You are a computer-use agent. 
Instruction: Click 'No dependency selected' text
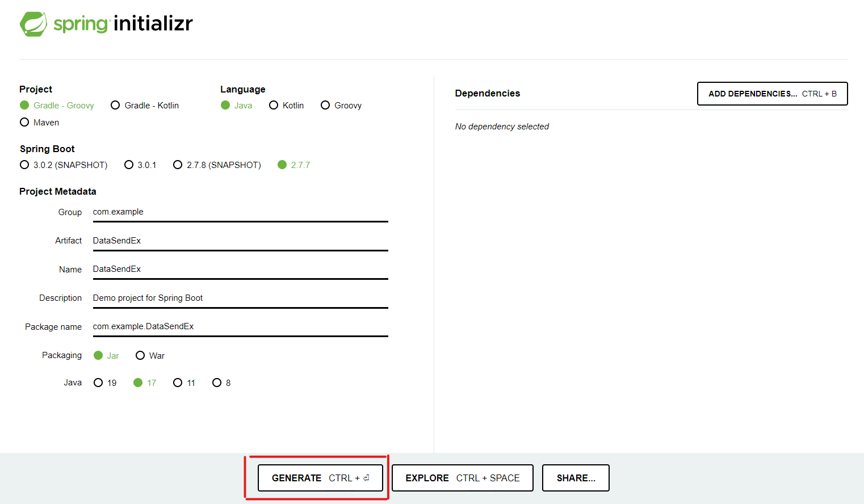502,127
